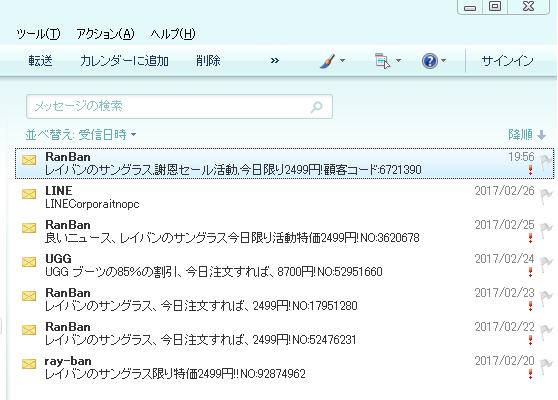
Task: Click envelope icon of ray-ban email
Action: click(29, 364)
